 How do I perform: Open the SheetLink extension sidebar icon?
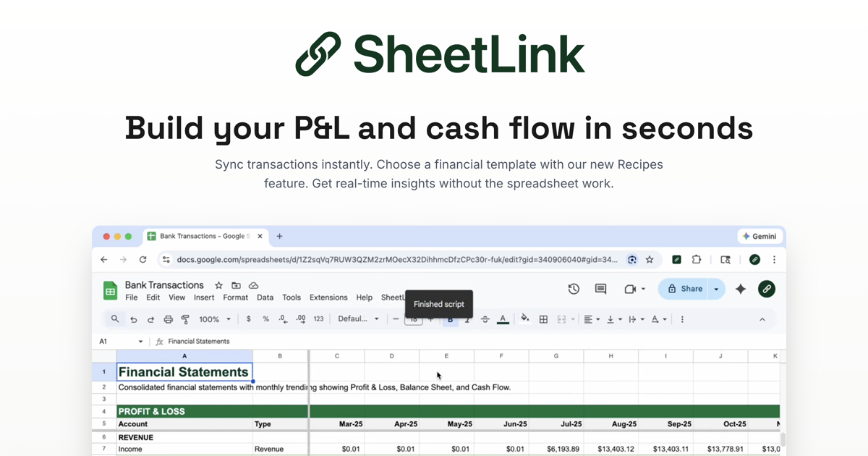click(766, 289)
